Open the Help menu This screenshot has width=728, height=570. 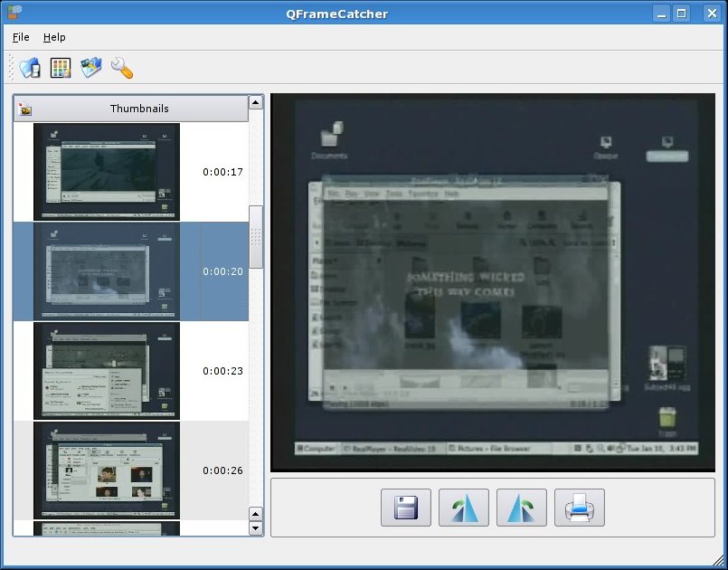(54, 37)
